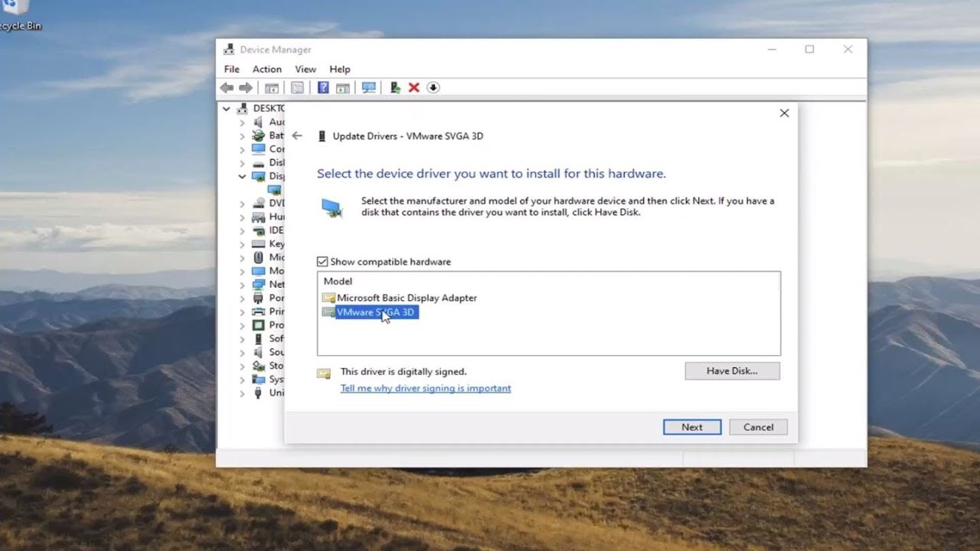This screenshot has width=980, height=551.
Task: Open Tell me why driver signing is important
Action: [x=426, y=388]
